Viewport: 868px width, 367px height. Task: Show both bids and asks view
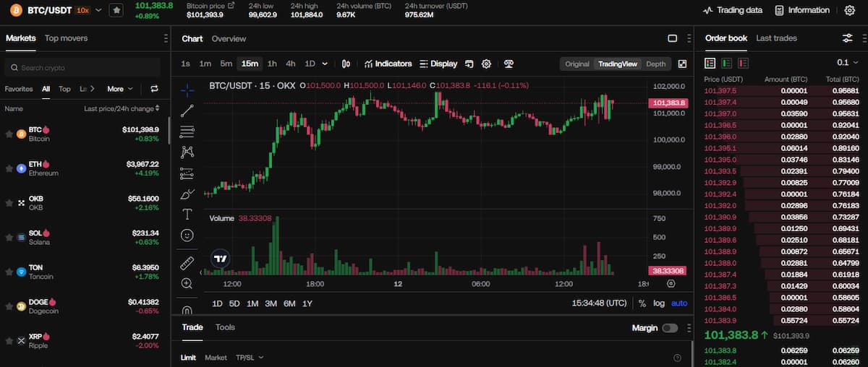(x=710, y=63)
